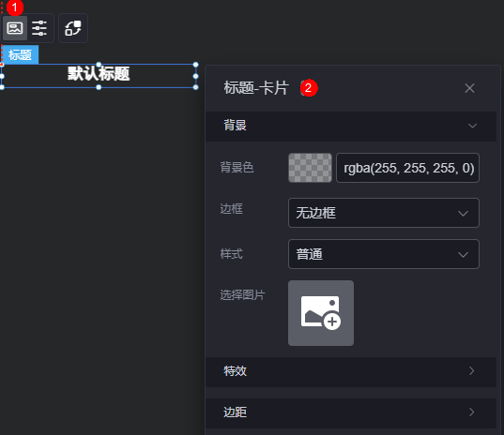
Task: Collapse the 背景 section chevron
Action: pos(472,126)
